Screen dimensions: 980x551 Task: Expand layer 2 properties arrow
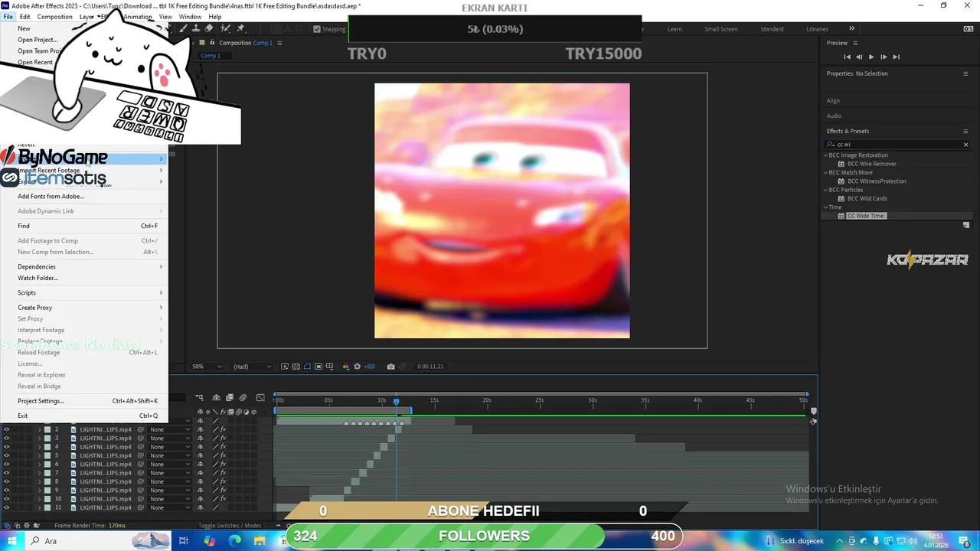coord(39,429)
